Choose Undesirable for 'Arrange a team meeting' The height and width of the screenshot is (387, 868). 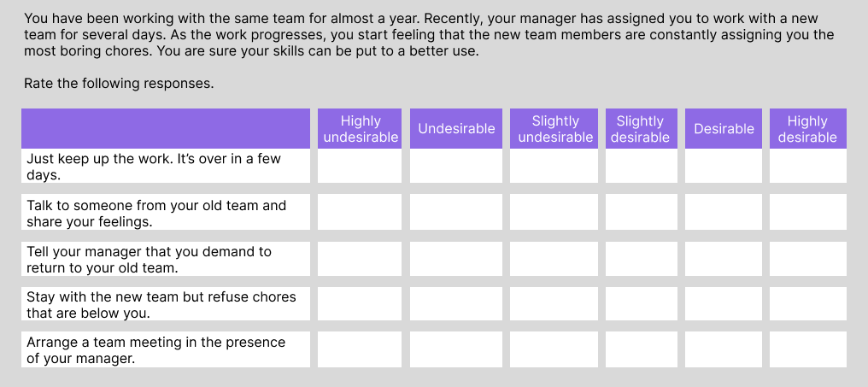(x=456, y=349)
